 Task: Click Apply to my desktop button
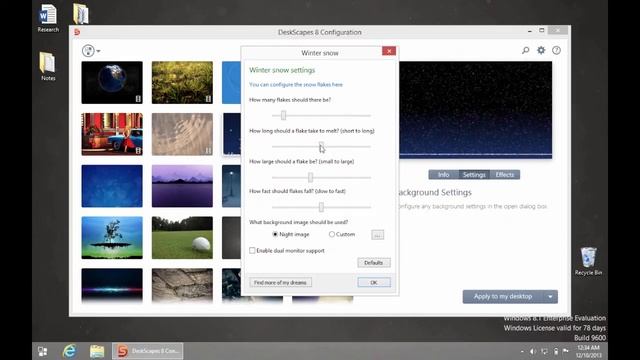tap(503, 297)
